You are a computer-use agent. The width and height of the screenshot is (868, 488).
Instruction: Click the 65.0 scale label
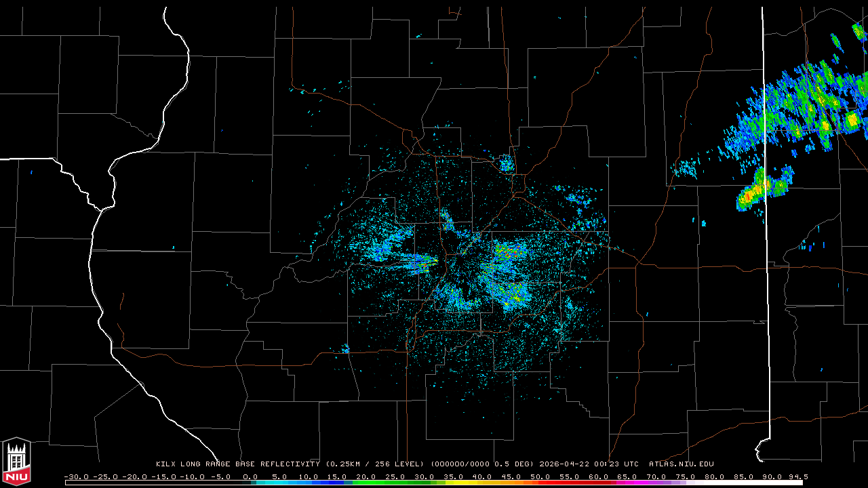click(628, 476)
